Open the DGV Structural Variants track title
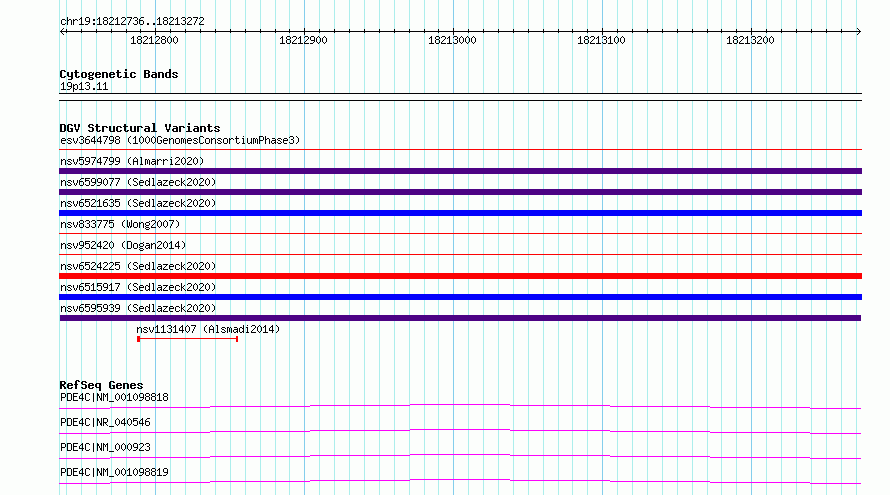Viewport: 890px width, 495px height. coord(140,128)
